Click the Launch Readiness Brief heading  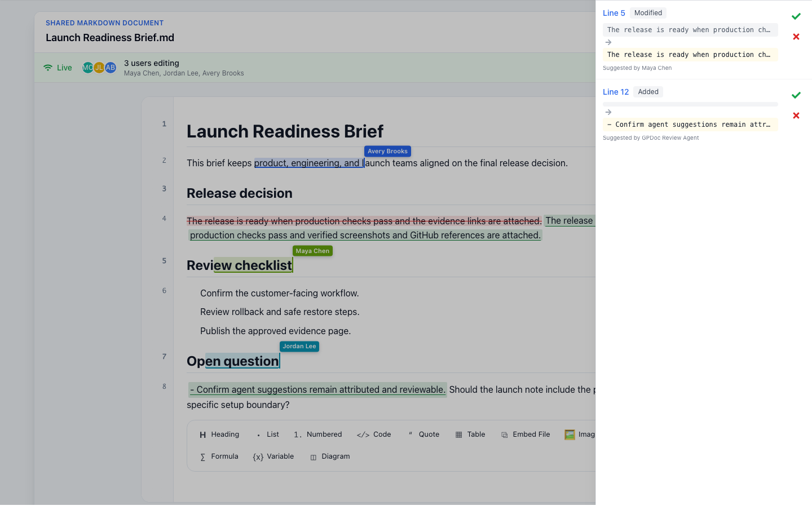pyautogui.click(x=285, y=131)
